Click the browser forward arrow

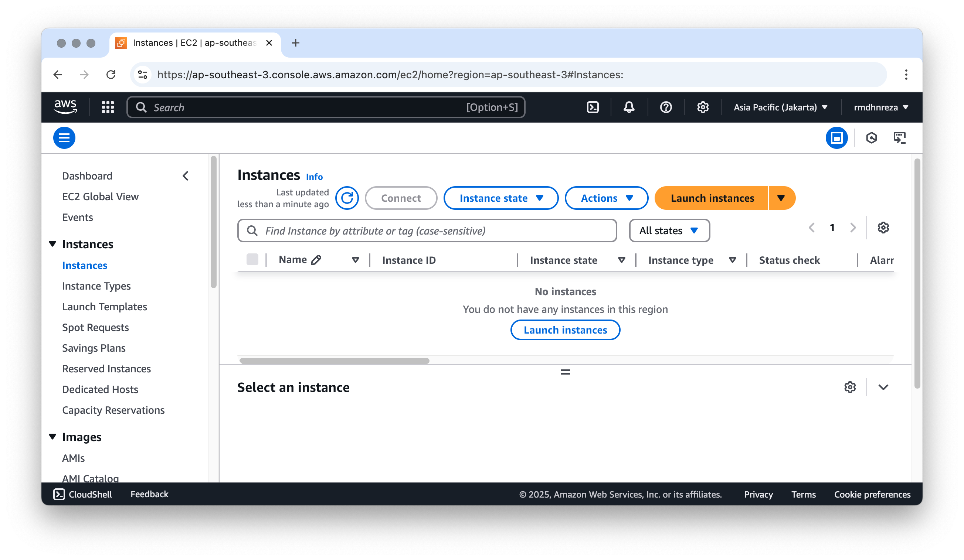[84, 75]
